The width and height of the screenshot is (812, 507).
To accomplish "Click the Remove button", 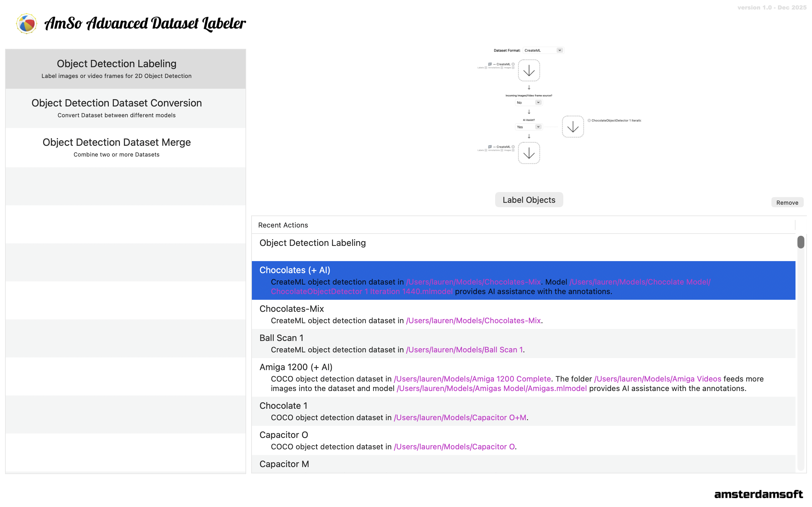I will [x=787, y=202].
